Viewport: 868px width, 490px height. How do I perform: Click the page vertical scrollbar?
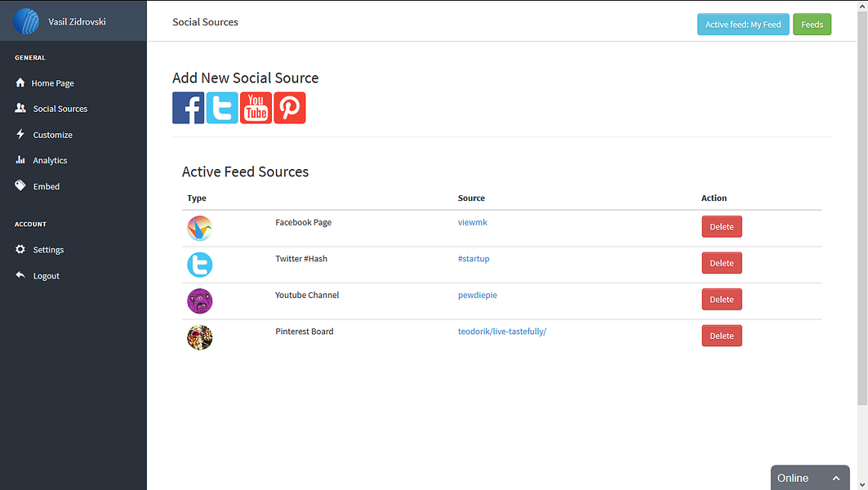[862, 207]
